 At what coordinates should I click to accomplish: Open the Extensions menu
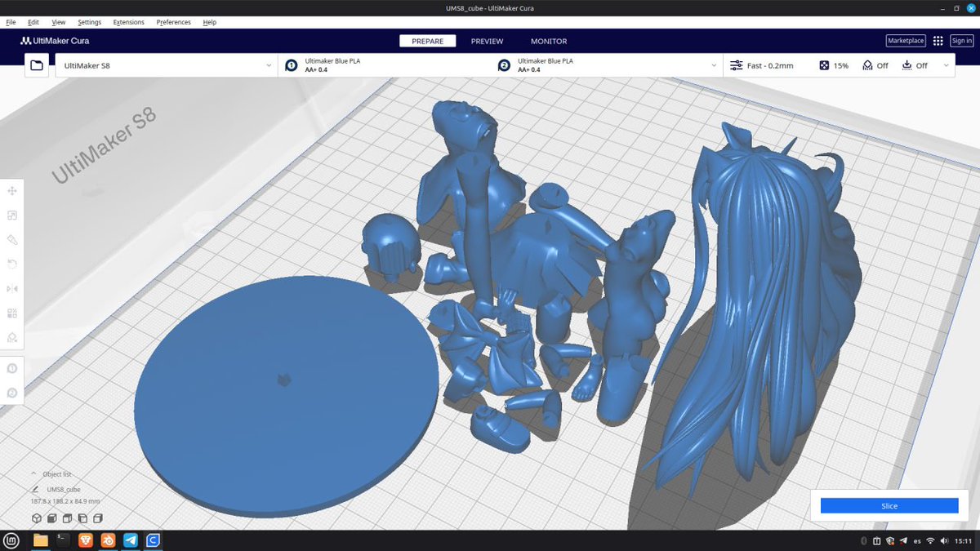coord(129,22)
